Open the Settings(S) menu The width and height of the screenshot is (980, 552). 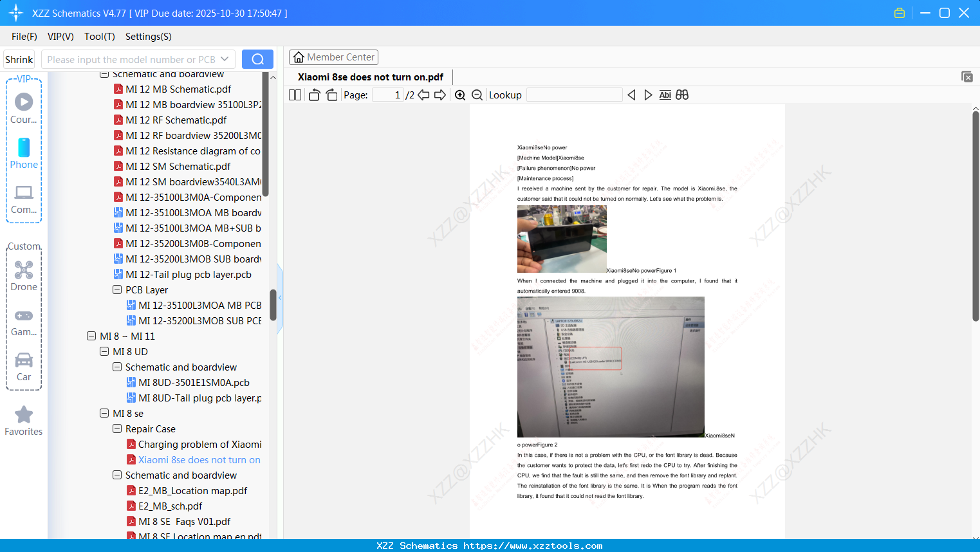click(149, 37)
